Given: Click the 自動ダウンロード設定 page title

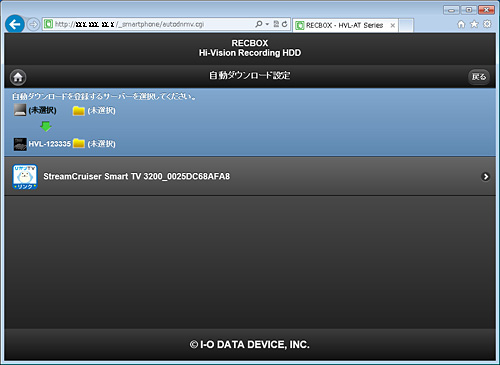Looking at the screenshot, I should click(x=249, y=76).
